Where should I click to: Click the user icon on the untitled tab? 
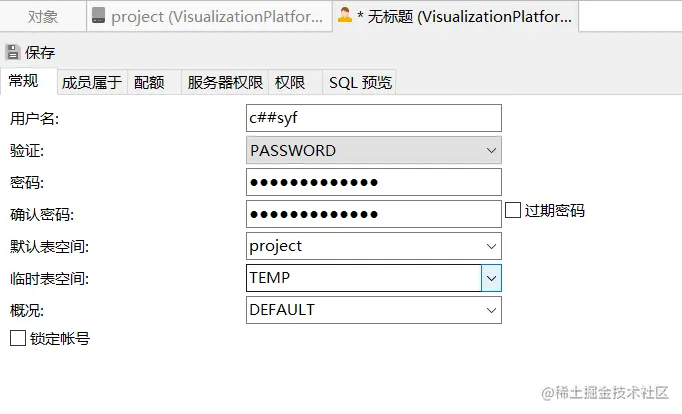pos(345,16)
